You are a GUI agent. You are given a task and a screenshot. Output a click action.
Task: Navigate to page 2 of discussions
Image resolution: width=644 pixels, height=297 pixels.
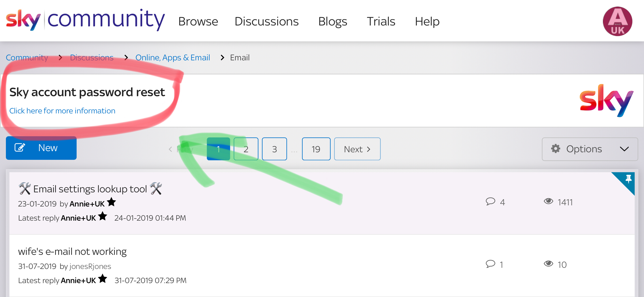(246, 149)
